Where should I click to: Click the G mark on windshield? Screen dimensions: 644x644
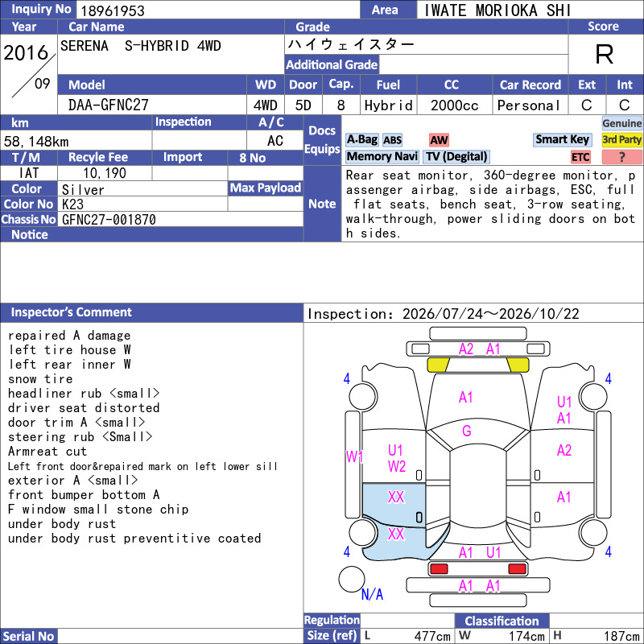coord(467,431)
